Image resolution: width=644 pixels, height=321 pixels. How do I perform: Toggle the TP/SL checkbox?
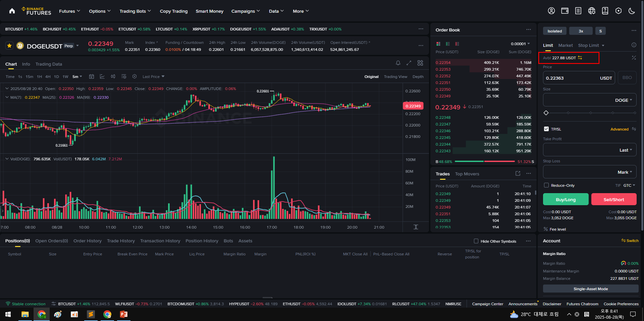pos(546,129)
